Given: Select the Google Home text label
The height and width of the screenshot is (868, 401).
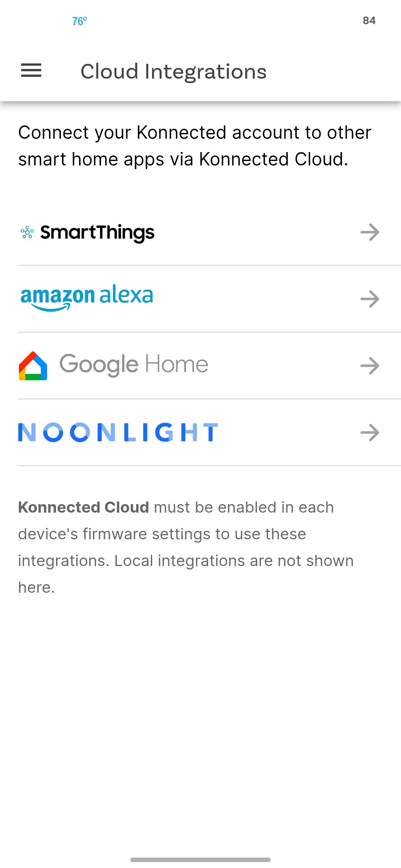Looking at the screenshot, I should point(134,365).
